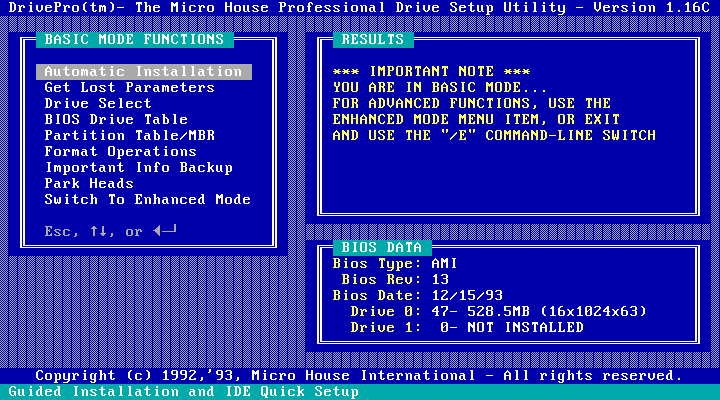The image size is (720, 400).
Task: Select BIOS Drive Table entry
Action: pyautogui.click(x=116, y=120)
